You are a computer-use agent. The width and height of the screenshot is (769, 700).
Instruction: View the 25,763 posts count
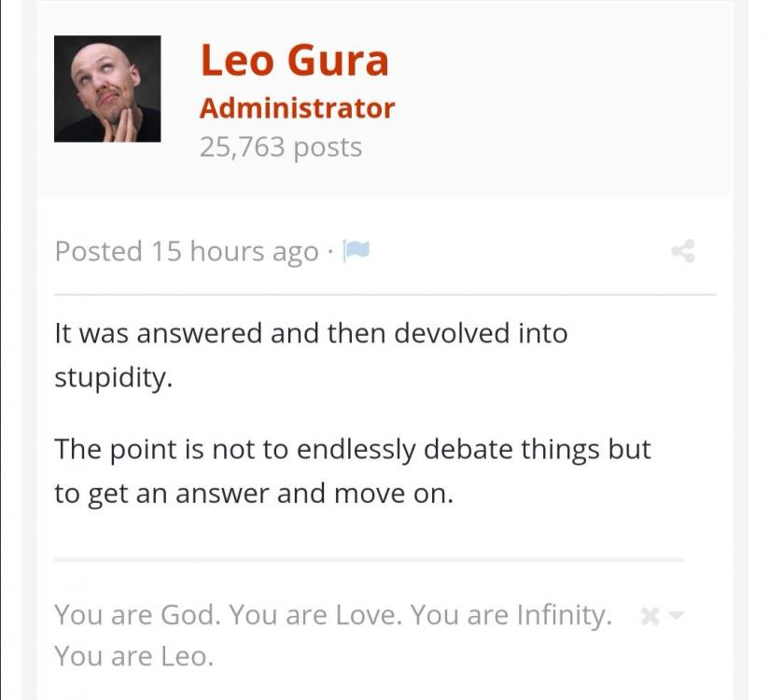click(280, 147)
